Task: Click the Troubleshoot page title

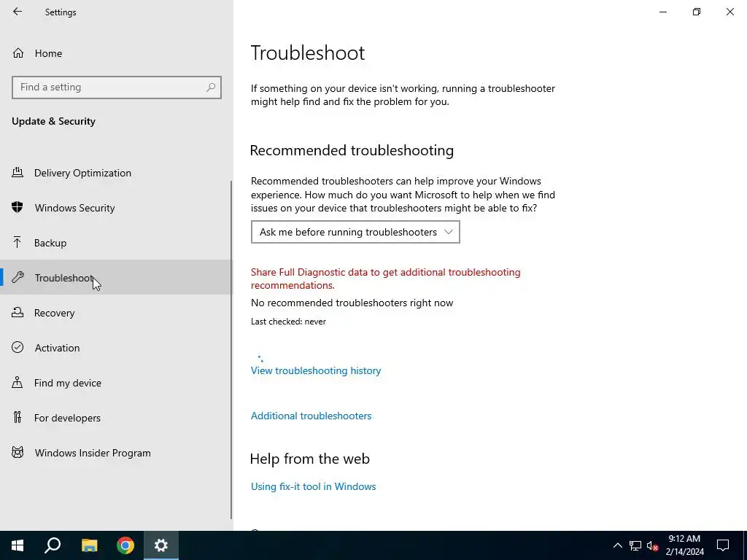Action: [x=308, y=52]
